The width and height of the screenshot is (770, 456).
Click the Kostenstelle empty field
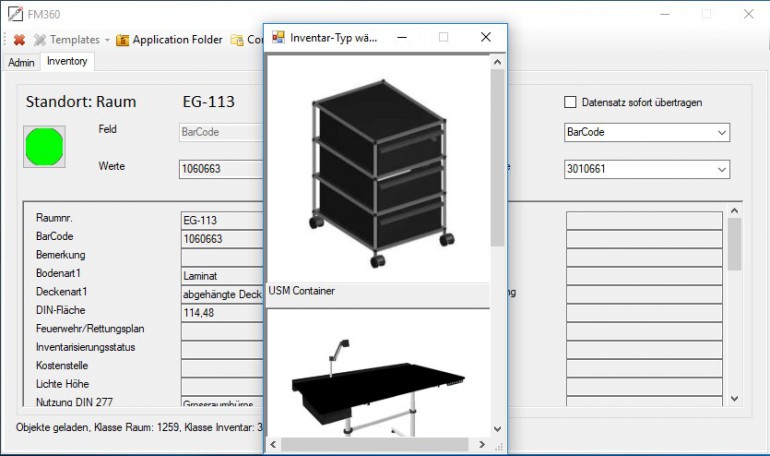pyautogui.click(x=222, y=368)
